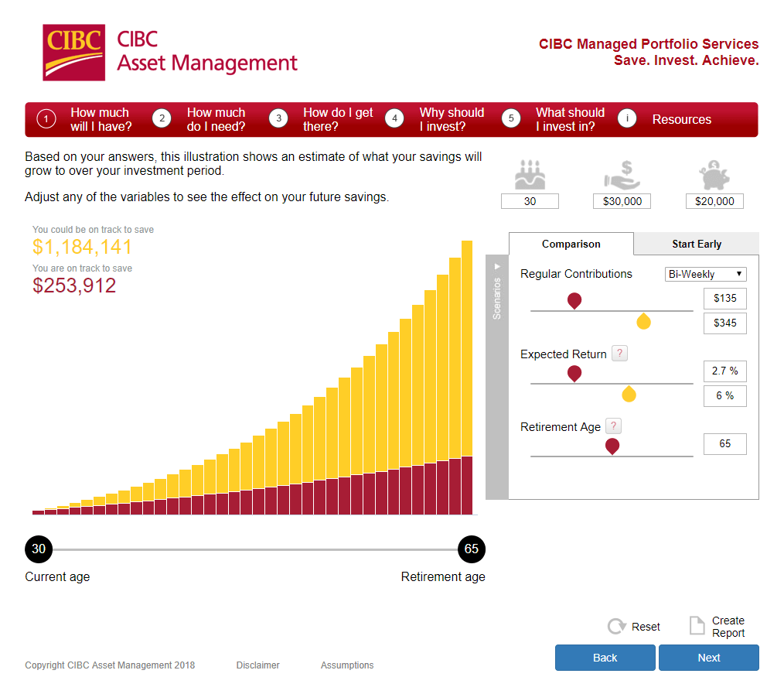
Task: Click 'You are on track to save' text
Action: [83, 268]
